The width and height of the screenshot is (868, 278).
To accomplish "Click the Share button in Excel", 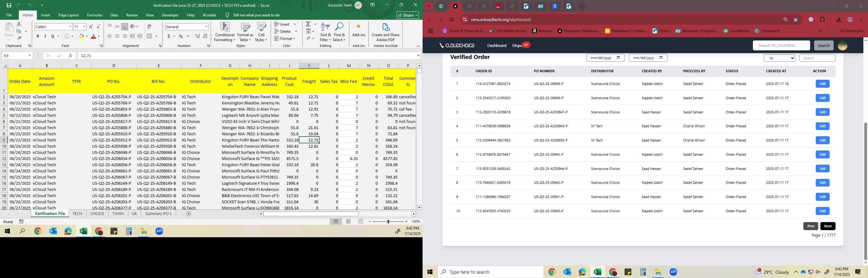I will coord(408,15).
